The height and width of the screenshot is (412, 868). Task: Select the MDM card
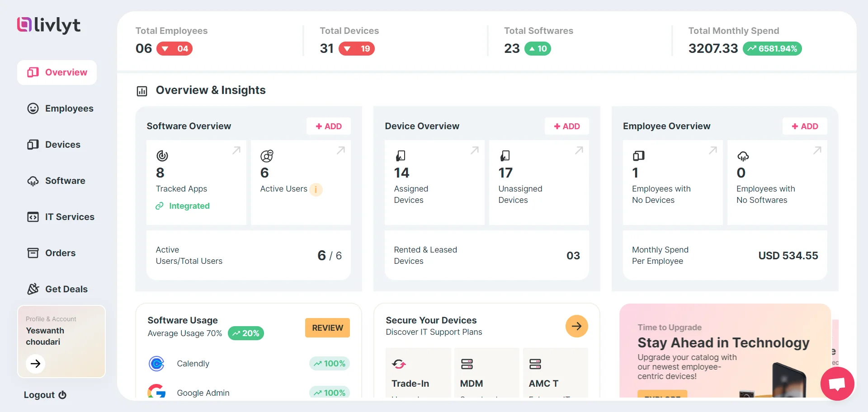click(487, 373)
